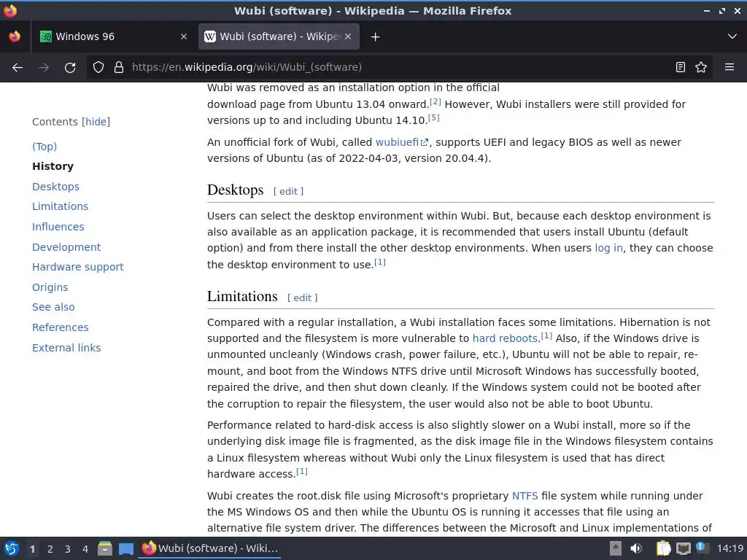Activate Firefox Wubi window in taskbar
The width and height of the screenshot is (747, 560).
(x=209, y=548)
